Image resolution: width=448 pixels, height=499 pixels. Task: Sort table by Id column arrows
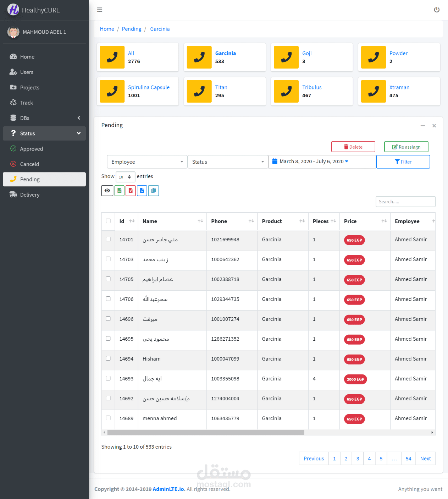point(132,221)
